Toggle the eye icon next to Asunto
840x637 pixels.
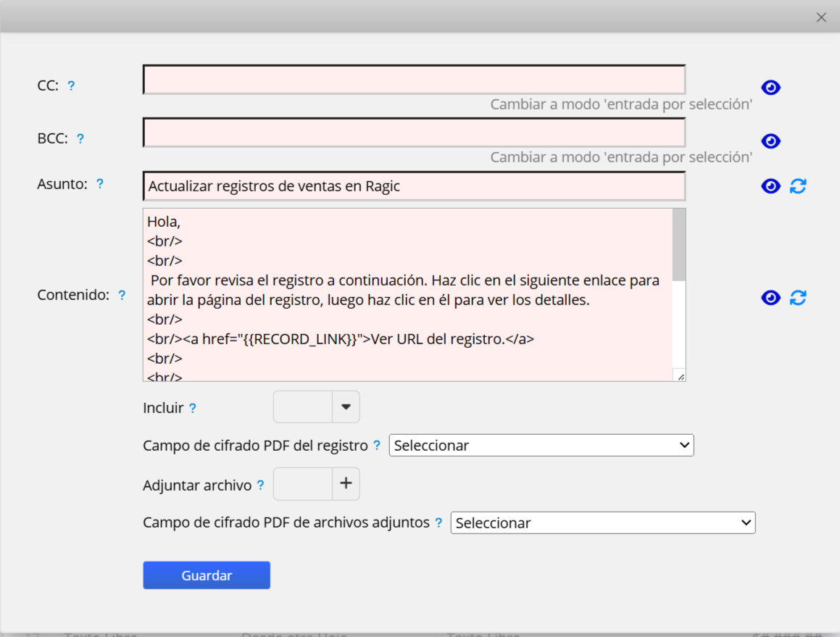tap(770, 186)
